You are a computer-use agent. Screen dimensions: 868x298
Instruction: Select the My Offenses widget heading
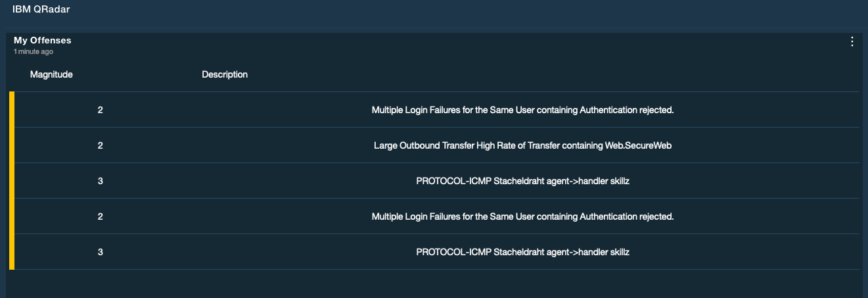click(x=43, y=40)
